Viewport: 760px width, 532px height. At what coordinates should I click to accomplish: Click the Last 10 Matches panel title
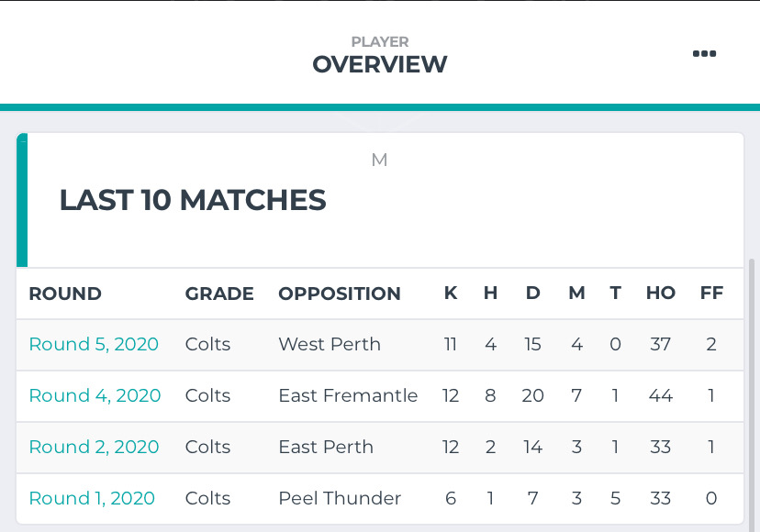point(193,200)
